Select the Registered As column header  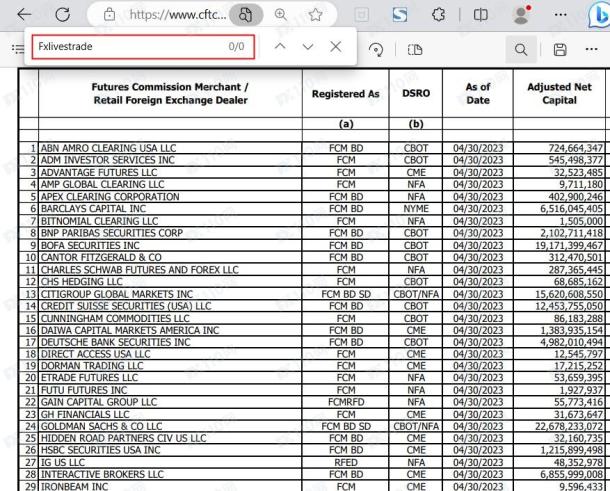(345, 94)
